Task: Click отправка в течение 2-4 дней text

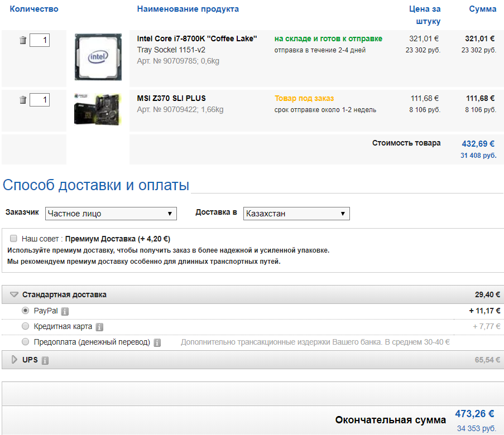Action: pos(320,50)
